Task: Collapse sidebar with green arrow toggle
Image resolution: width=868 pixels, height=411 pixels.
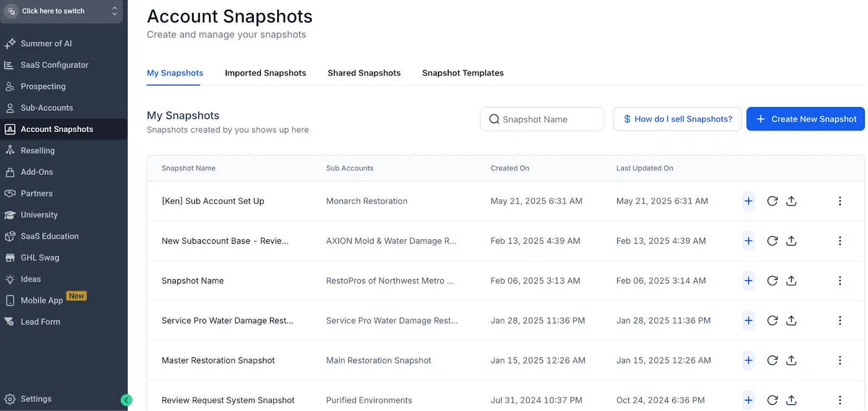Action: click(126, 400)
